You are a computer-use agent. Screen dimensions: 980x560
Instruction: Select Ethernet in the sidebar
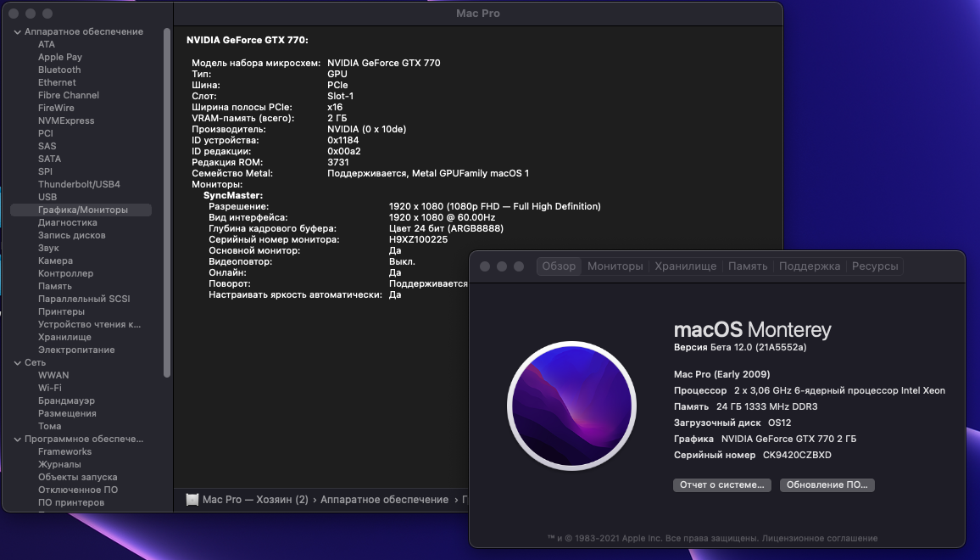(57, 82)
